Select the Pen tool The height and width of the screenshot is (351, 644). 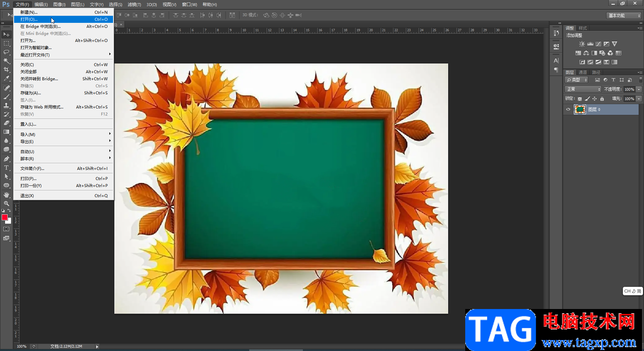[x=6, y=159]
